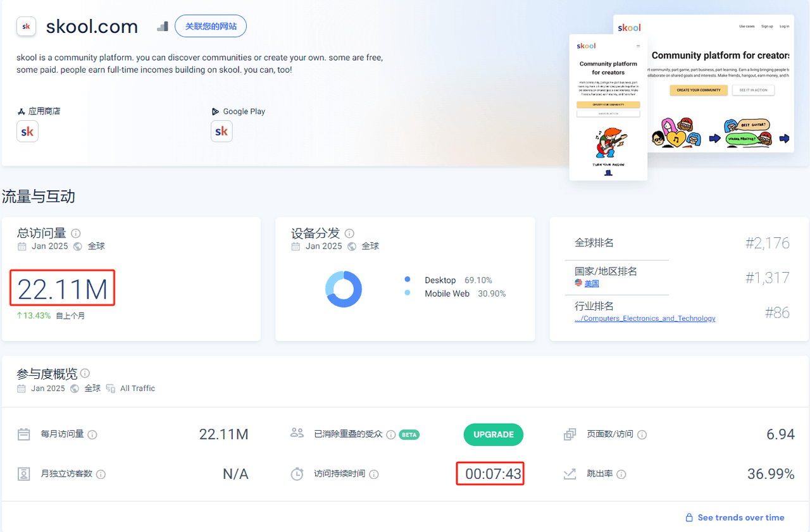Click the country rank #1,317
The image size is (810, 532).
click(x=767, y=278)
